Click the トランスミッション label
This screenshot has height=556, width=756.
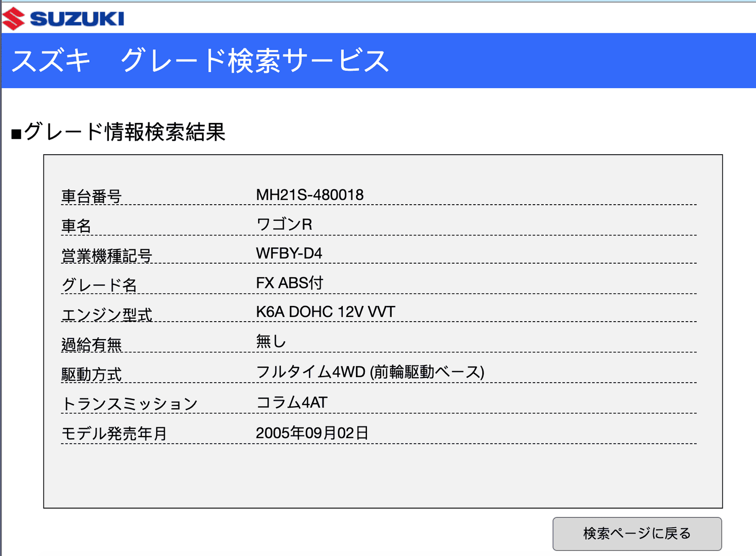click(129, 404)
